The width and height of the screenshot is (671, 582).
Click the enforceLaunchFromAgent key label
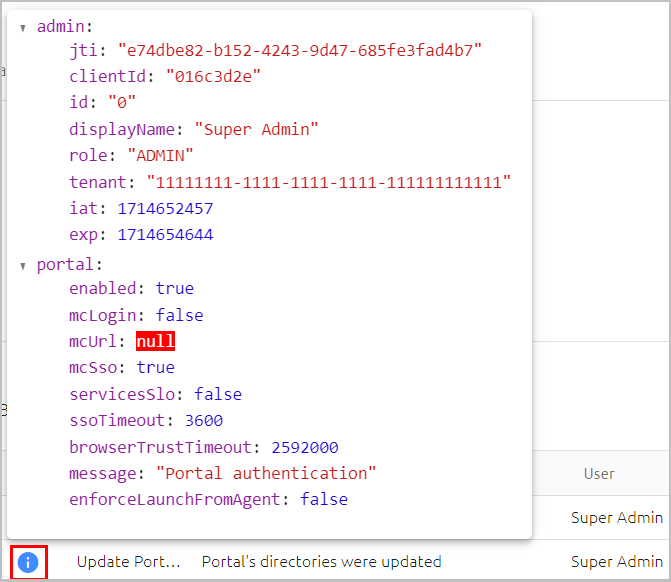175,499
